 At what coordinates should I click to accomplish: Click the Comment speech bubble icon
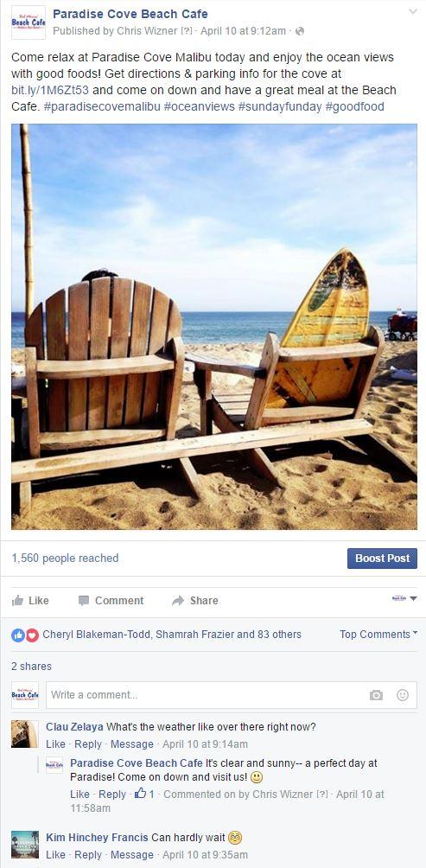click(x=84, y=601)
